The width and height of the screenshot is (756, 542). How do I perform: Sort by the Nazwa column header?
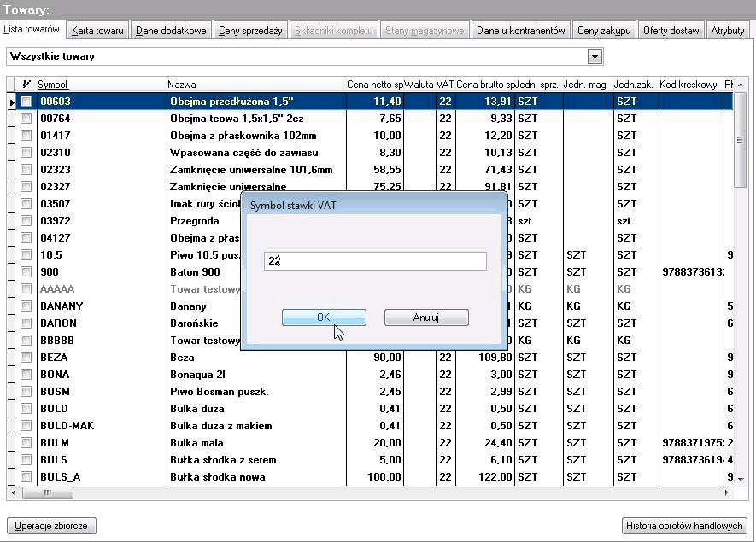182,85
